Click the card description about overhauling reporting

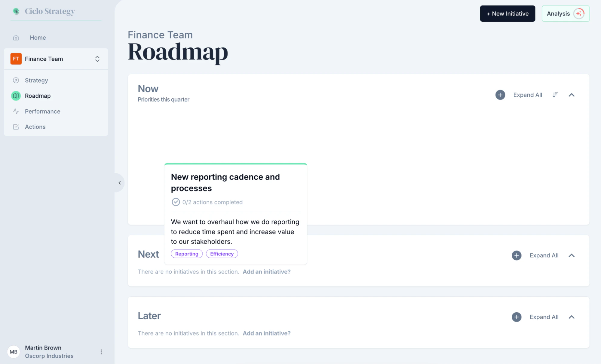(235, 231)
